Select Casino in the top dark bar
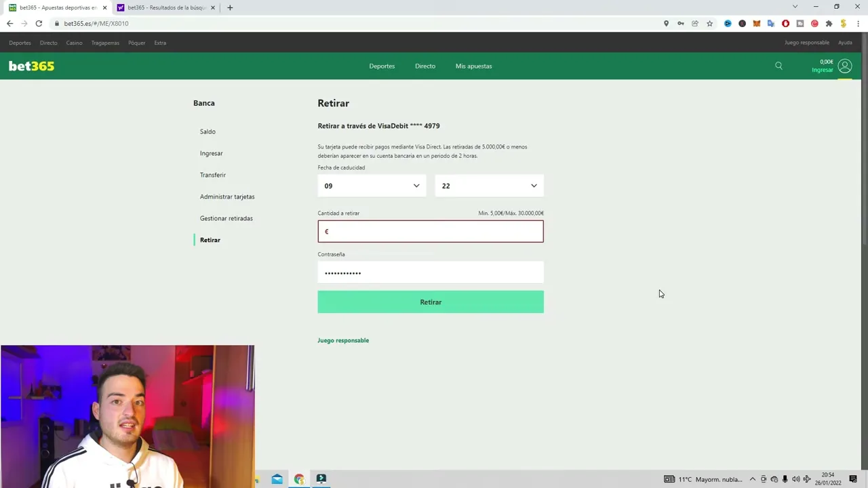Image resolution: width=868 pixels, height=488 pixels. tap(74, 43)
